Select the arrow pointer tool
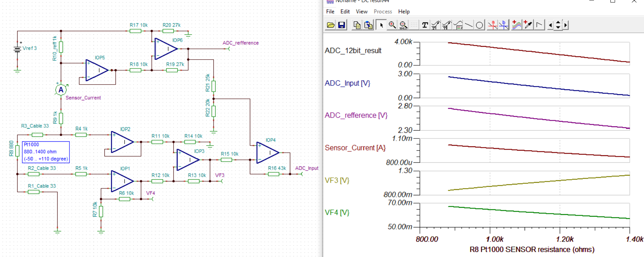This screenshot has width=644, height=257. pos(381,25)
